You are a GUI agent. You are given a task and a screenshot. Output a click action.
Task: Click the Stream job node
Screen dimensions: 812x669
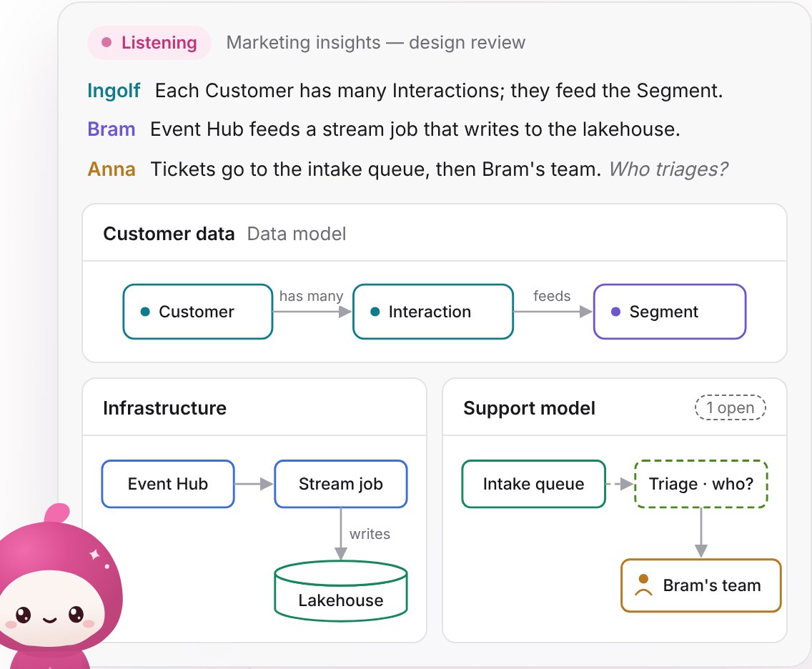coord(341,484)
